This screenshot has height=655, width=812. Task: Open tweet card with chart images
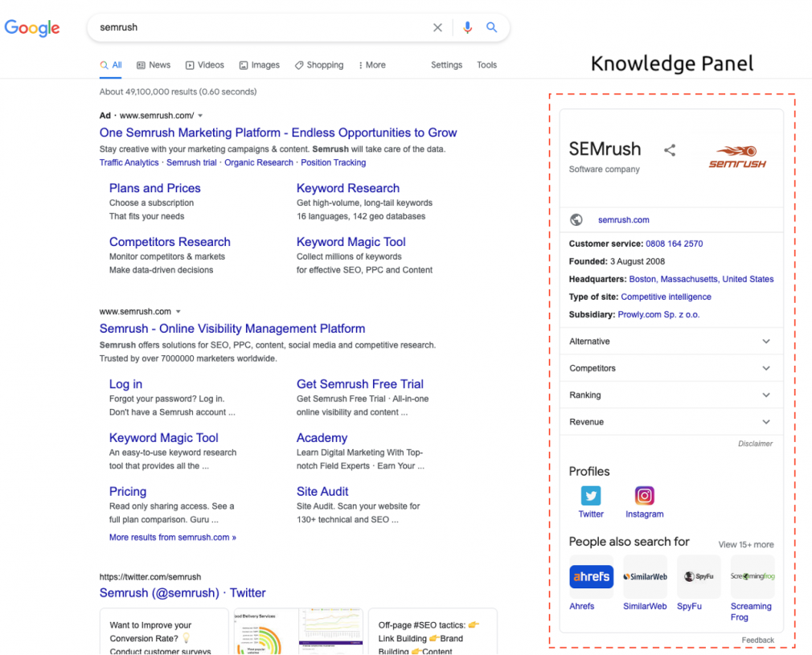298,632
